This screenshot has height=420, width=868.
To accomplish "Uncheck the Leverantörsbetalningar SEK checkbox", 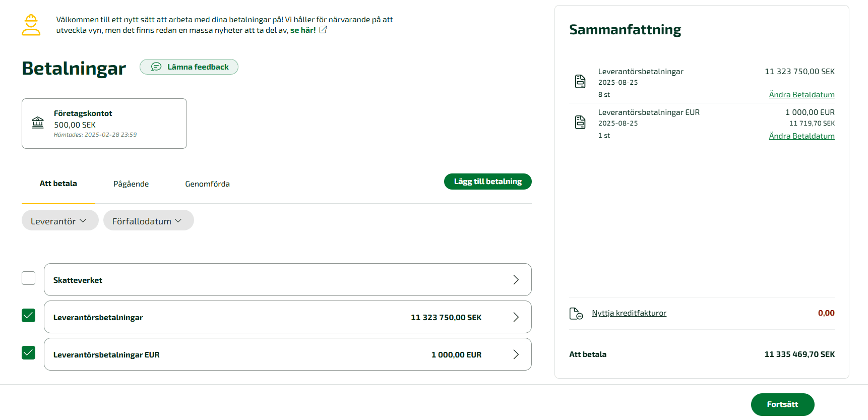I will click(x=29, y=315).
